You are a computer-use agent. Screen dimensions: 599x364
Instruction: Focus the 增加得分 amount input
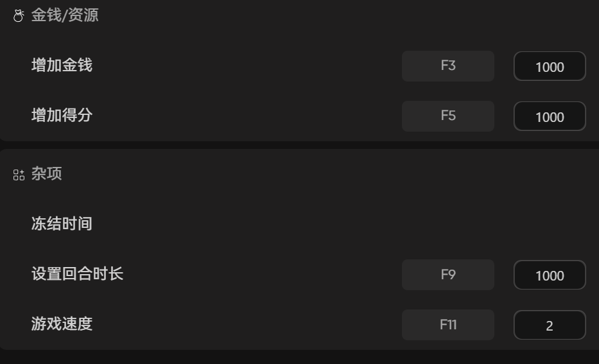tap(549, 117)
